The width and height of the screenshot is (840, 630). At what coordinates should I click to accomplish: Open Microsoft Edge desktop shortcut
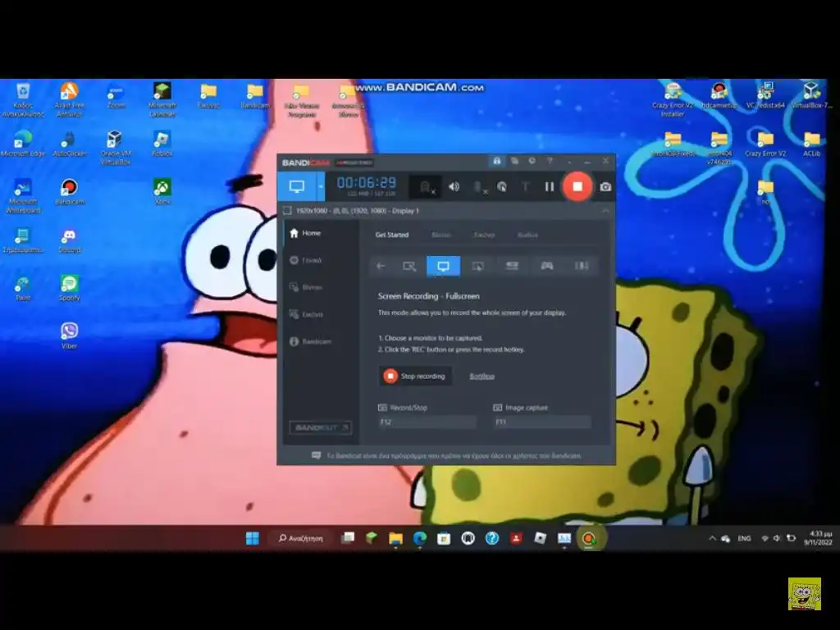pos(23,144)
